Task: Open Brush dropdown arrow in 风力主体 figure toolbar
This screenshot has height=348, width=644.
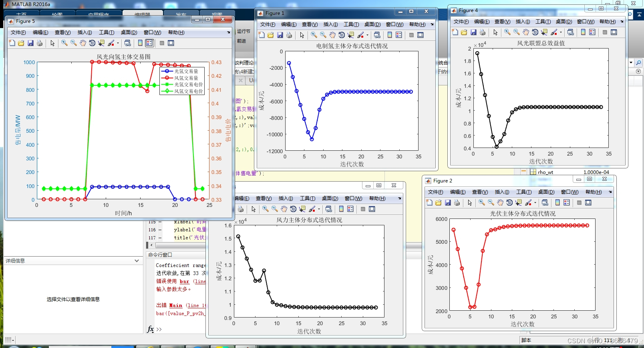Action: pos(319,209)
